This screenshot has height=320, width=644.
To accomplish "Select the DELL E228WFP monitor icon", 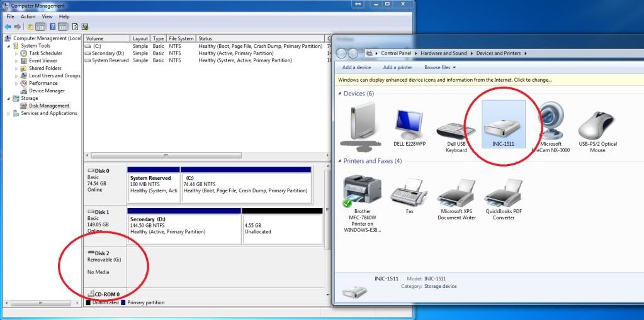I will 409,128.
